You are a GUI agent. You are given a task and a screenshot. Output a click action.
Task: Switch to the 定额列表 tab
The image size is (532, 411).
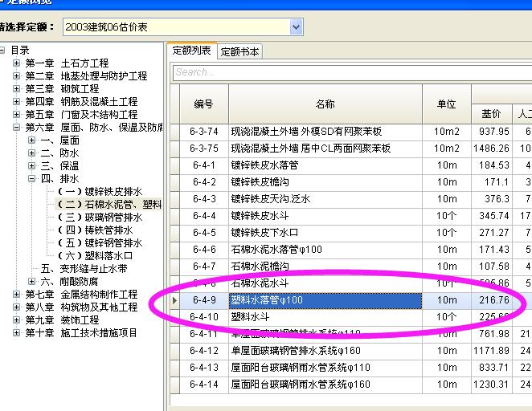(192, 51)
